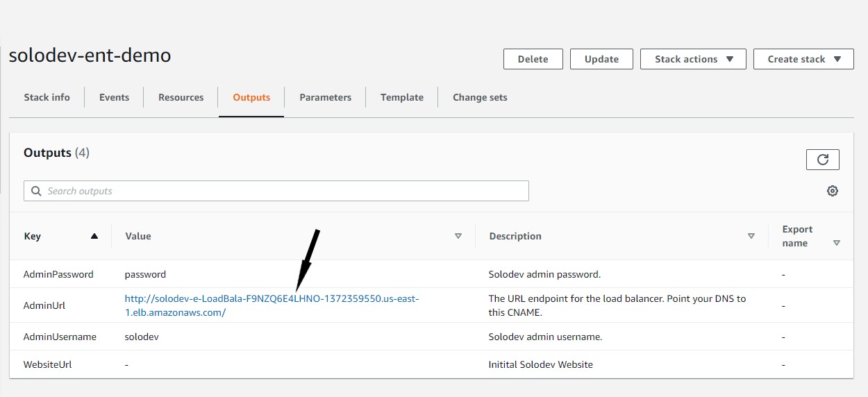Open the Create stack dropdown
Image resolution: width=868 pixels, height=397 pixels.
(803, 59)
